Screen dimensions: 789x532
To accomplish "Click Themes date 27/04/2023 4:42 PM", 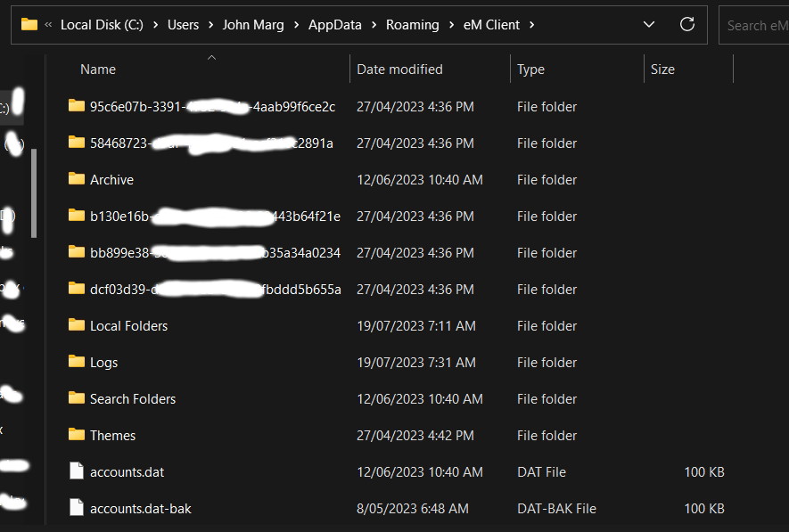I will (415, 436).
